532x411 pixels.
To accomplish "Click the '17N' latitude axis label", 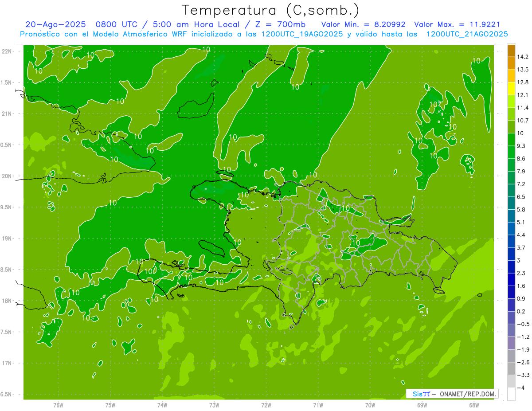I will pyautogui.click(x=7, y=363).
